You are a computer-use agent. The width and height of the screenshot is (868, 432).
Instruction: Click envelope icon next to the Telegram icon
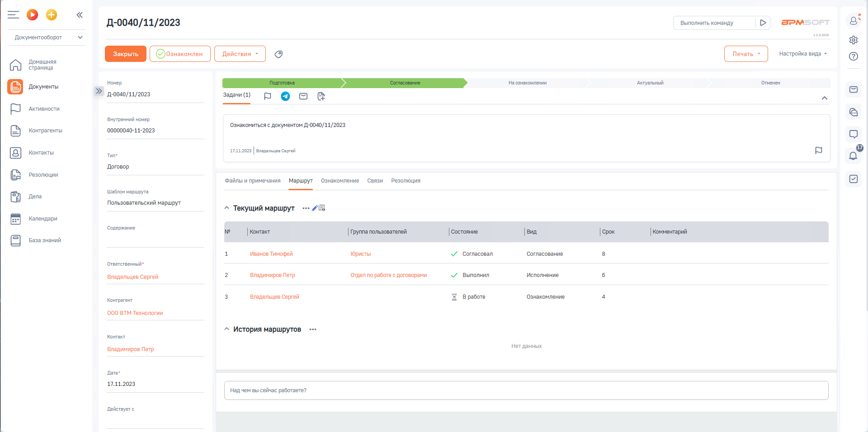pos(303,96)
